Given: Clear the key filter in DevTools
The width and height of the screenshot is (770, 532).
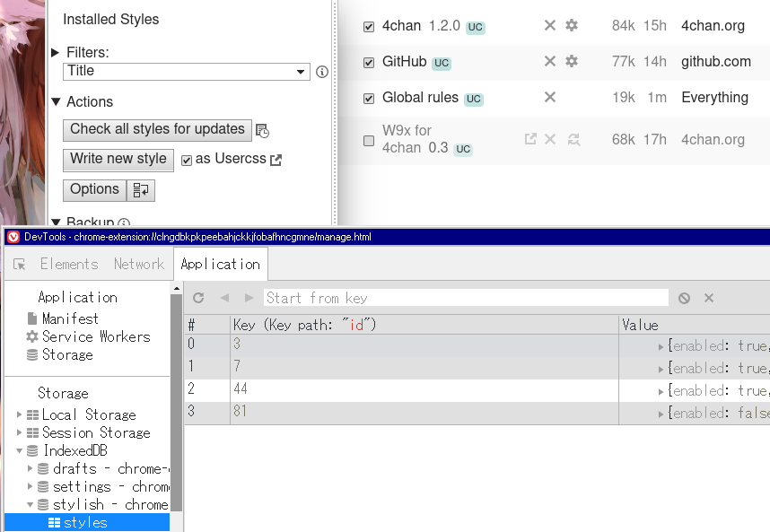Looking at the screenshot, I should [x=708, y=297].
